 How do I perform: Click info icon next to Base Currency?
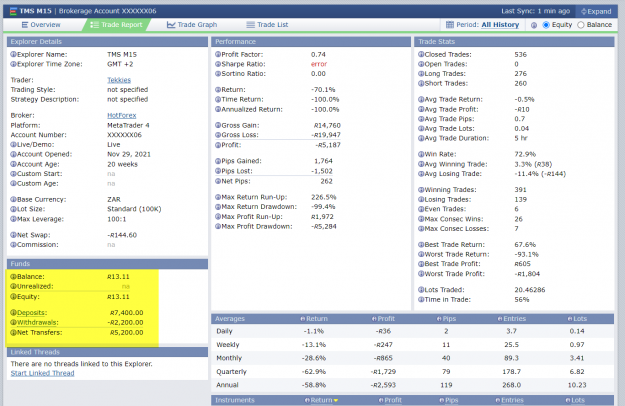(14, 199)
